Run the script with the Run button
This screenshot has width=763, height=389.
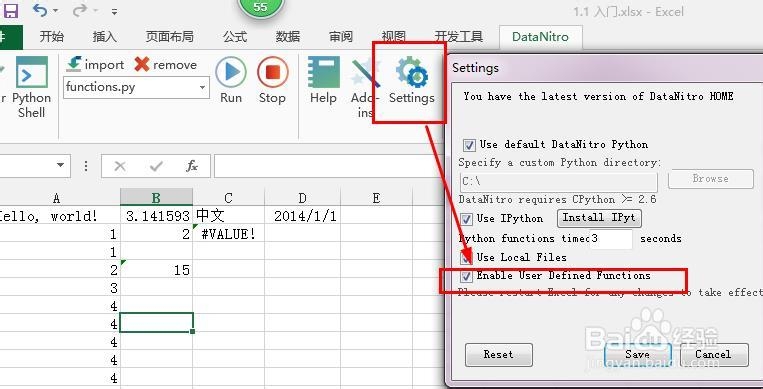[231, 72]
